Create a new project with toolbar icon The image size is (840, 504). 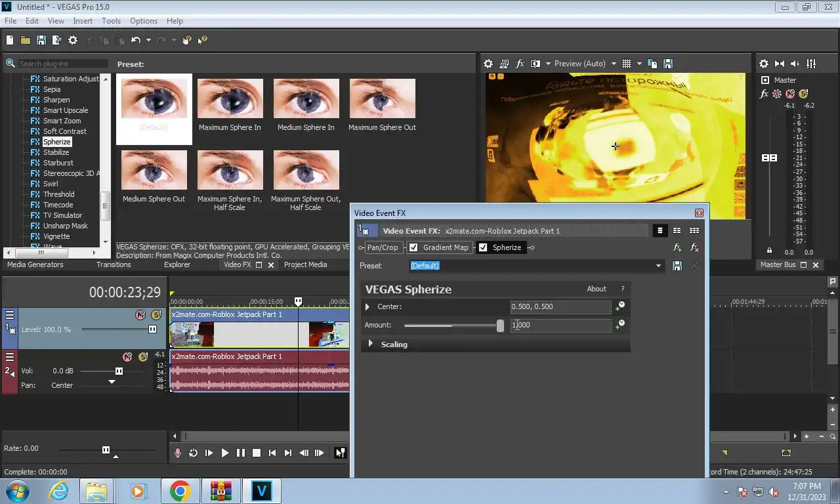pyautogui.click(x=10, y=40)
